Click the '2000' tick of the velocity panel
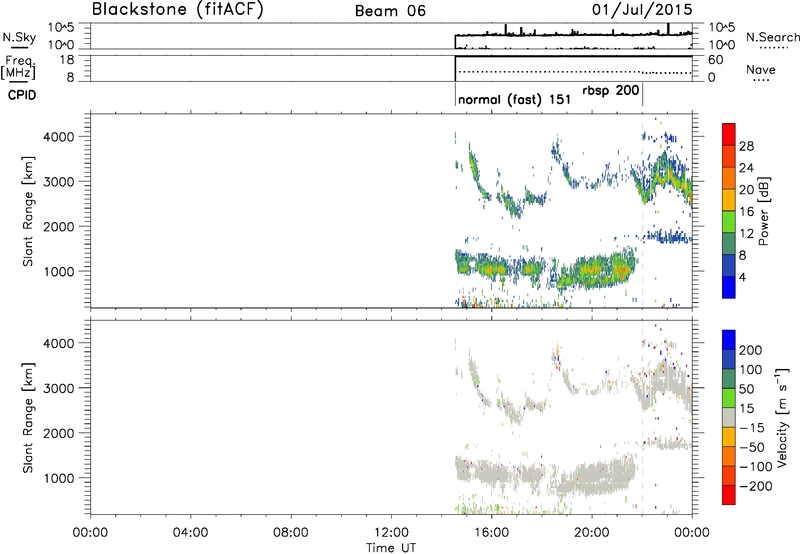Screen dimensions: 800x554 pos(58,433)
